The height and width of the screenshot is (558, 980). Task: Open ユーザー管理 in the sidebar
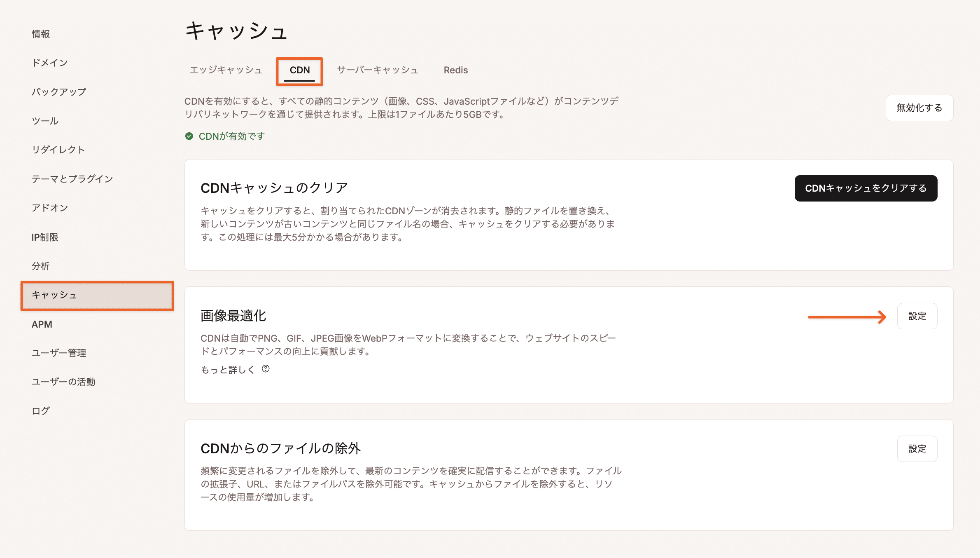(x=59, y=353)
